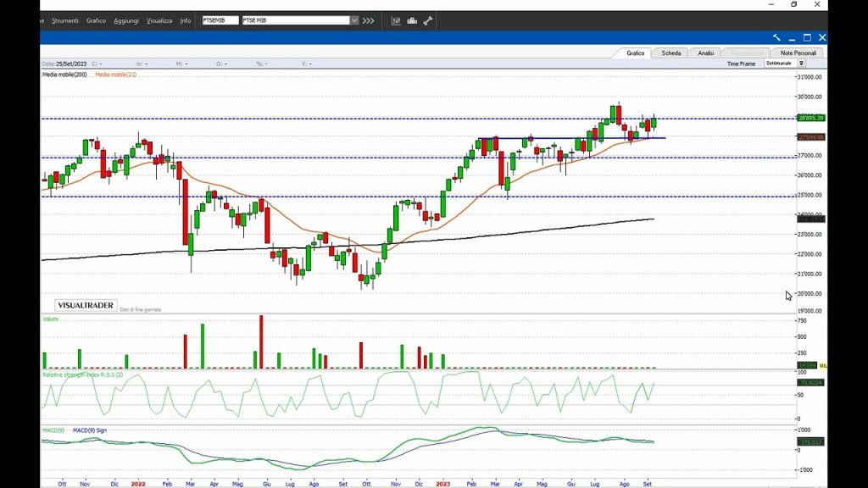The width and height of the screenshot is (868, 488).
Task: Switch to the Analisi tab
Action: click(706, 53)
